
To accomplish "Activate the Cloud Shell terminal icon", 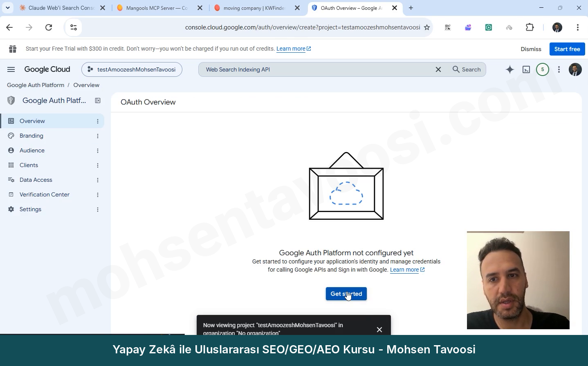I will (x=526, y=69).
